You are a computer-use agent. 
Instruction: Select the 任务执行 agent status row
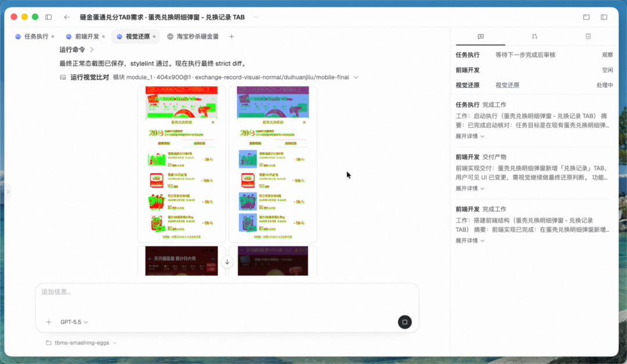pos(534,55)
